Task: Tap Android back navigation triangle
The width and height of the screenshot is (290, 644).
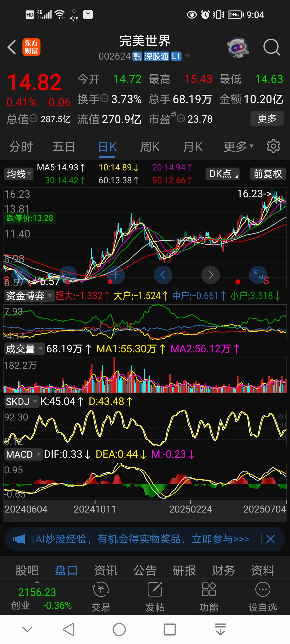Action: click(x=69, y=630)
